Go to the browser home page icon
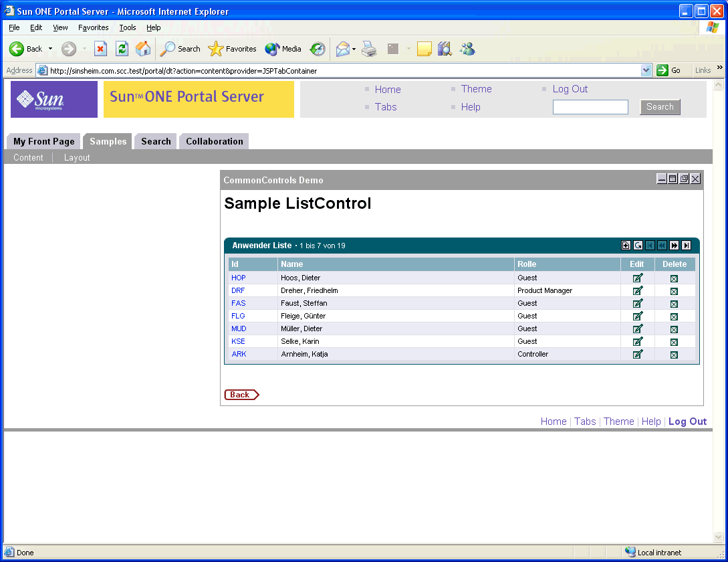 [x=143, y=49]
